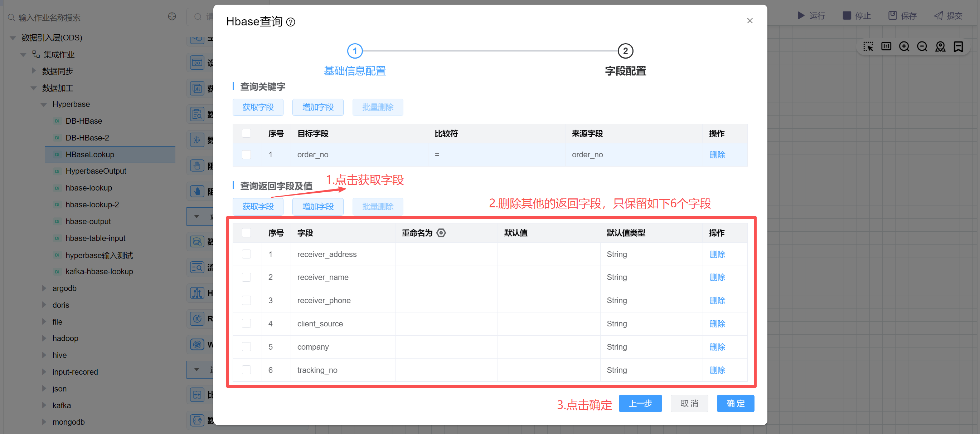
Task: Check the order_no keyword row checkbox
Action: tap(247, 154)
